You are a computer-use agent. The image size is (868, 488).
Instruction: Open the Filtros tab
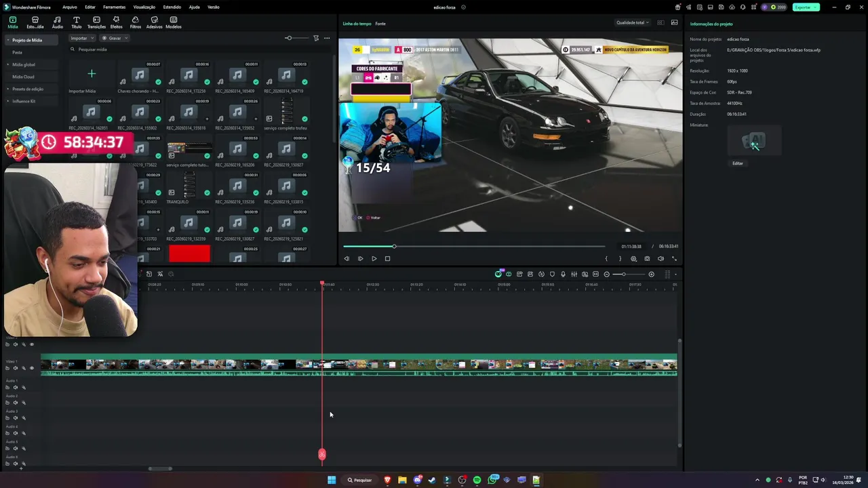[x=136, y=22]
